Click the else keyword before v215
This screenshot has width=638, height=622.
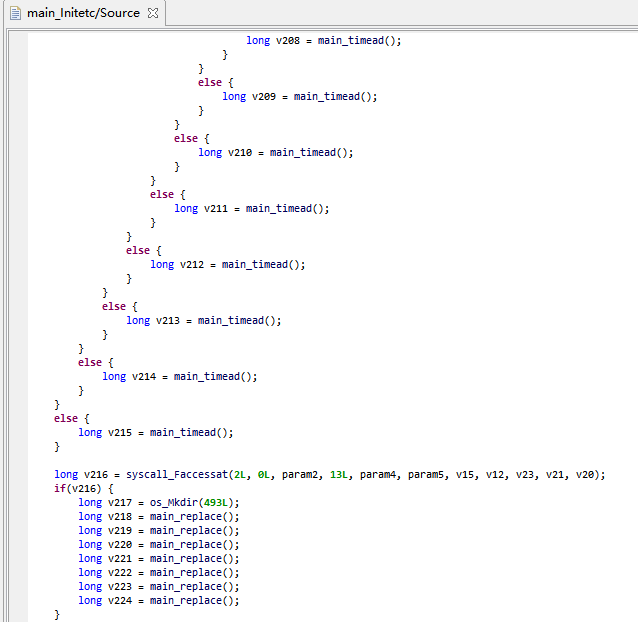66,418
